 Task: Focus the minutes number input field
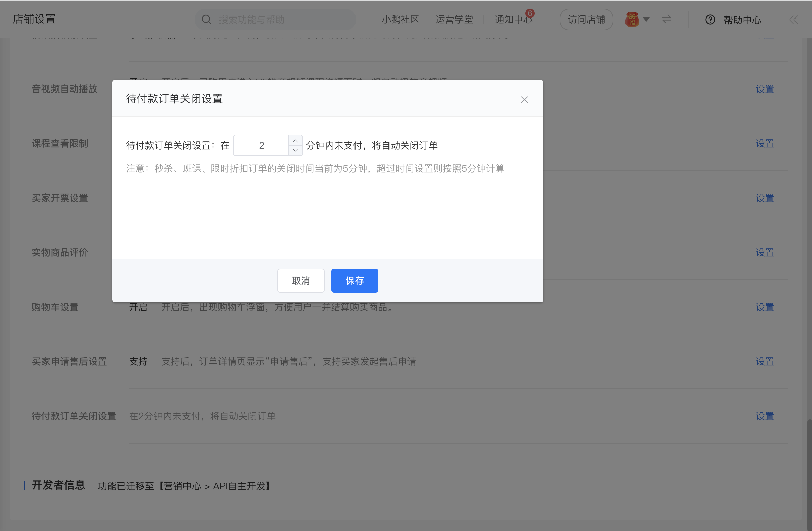tap(261, 146)
